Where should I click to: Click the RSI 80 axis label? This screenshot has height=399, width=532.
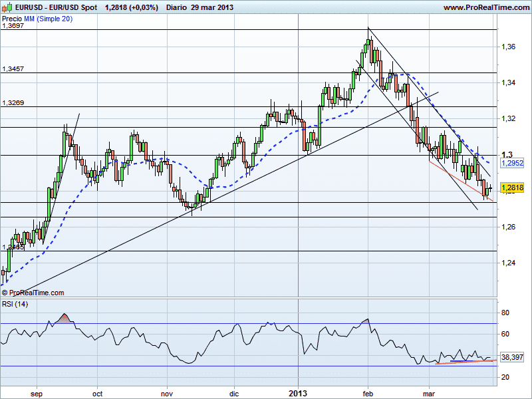point(505,313)
